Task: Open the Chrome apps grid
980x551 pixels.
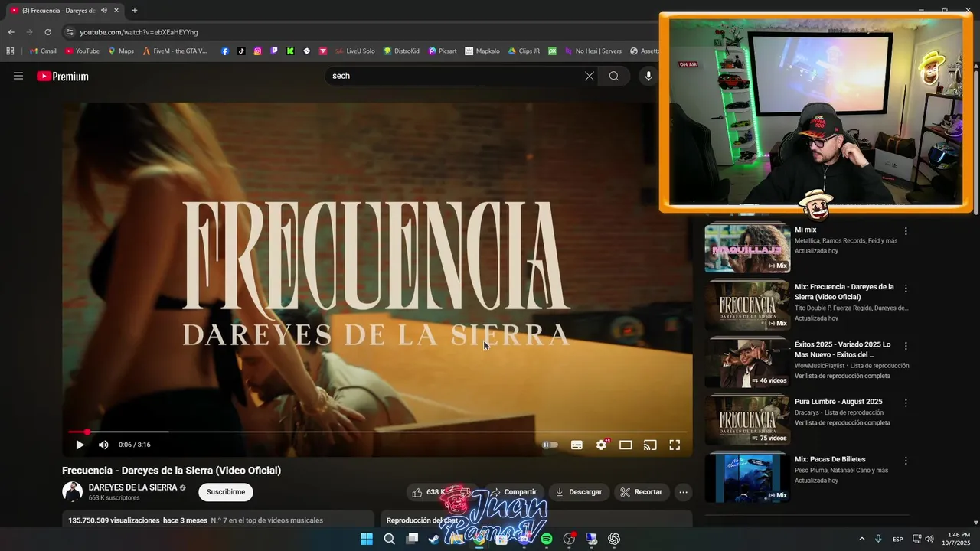Action: [10, 51]
